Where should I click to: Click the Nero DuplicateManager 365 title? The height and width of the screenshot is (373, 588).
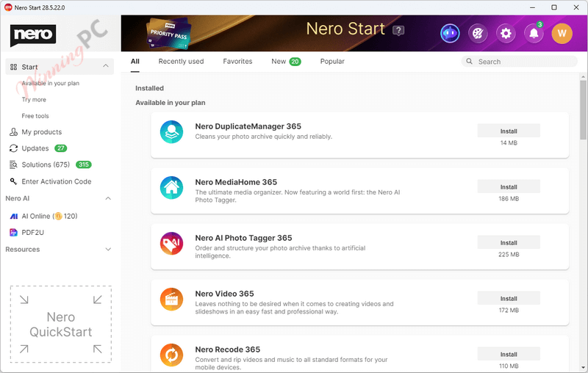pyautogui.click(x=248, y=126)
